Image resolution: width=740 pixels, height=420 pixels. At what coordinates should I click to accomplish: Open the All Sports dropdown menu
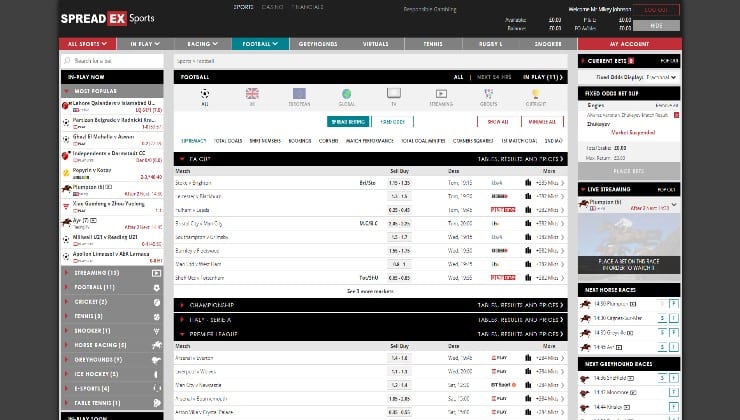coord(87,44)
